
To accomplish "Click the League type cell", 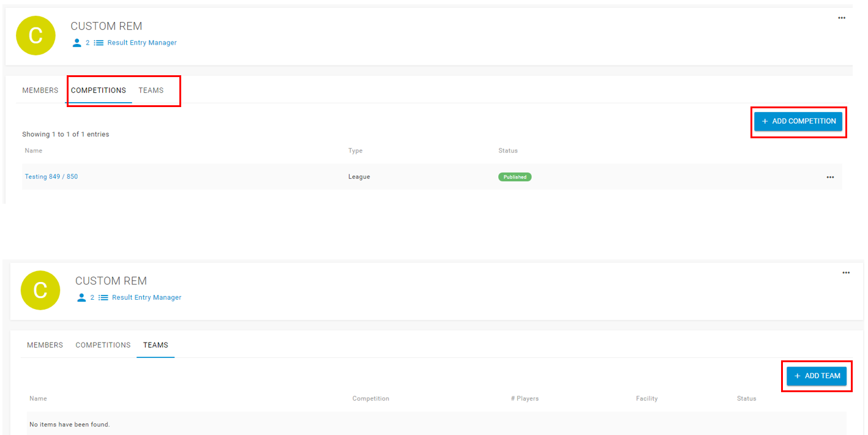I will (x=359, y=177).
